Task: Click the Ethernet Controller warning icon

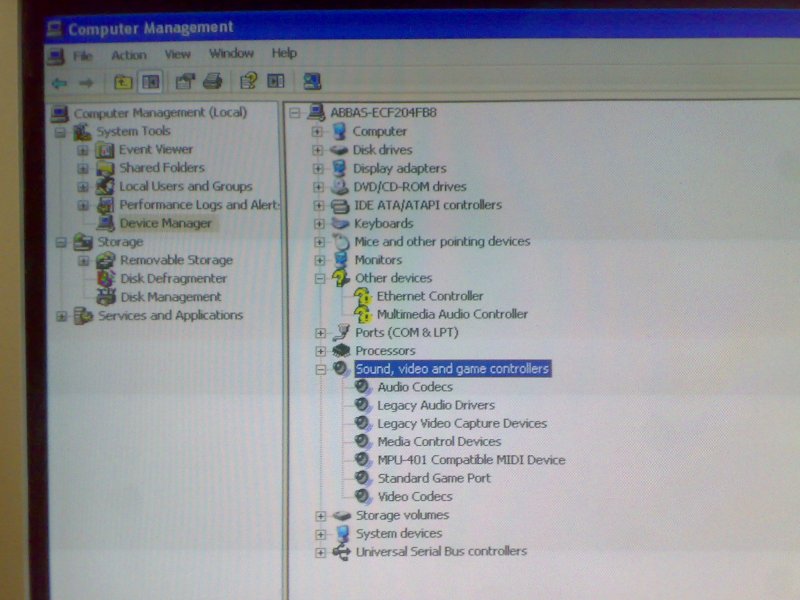Action: tap(363, 296)
